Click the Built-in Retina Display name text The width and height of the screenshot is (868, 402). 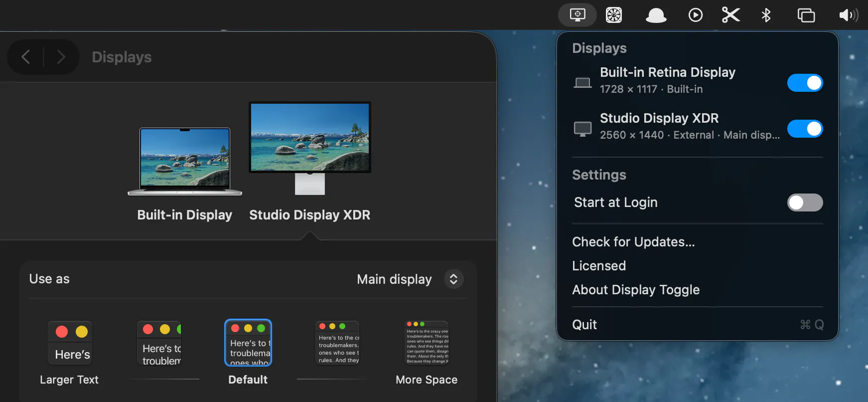[x=668, y=72]
